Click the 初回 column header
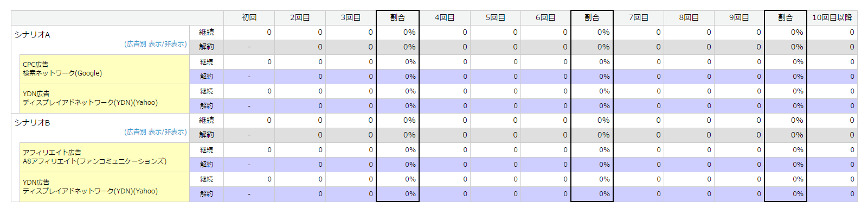The height and width of the screenshot is (213, 868). (249, 18)
